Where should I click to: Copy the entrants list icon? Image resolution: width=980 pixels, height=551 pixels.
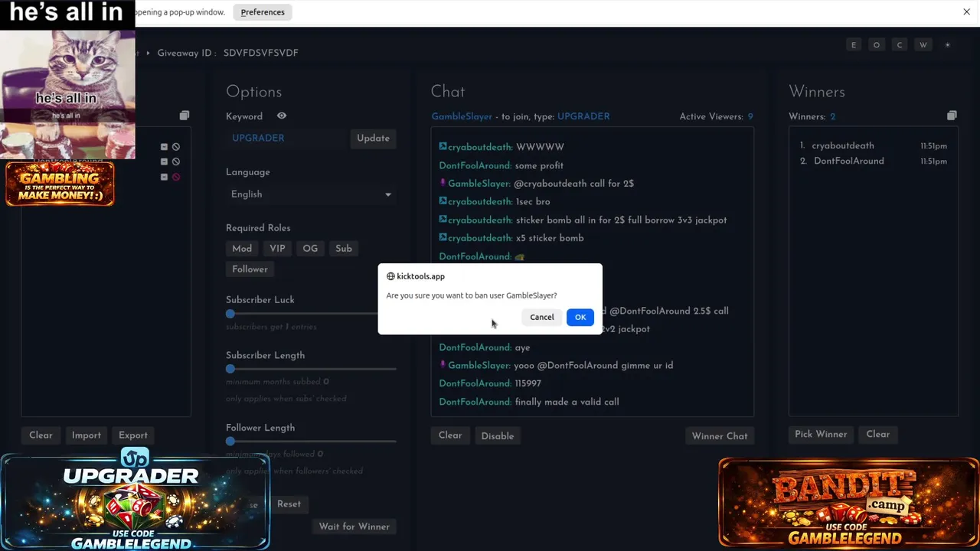[185, 116]
